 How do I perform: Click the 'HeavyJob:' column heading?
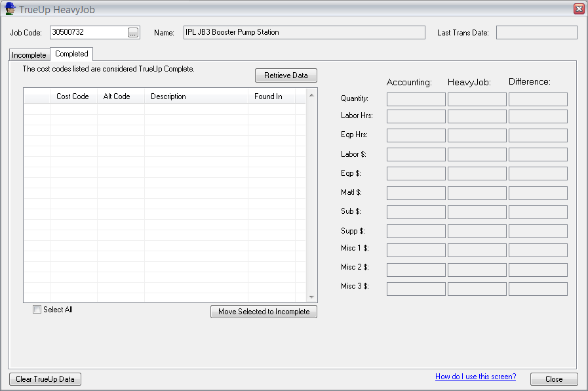(x=469, y=82)
